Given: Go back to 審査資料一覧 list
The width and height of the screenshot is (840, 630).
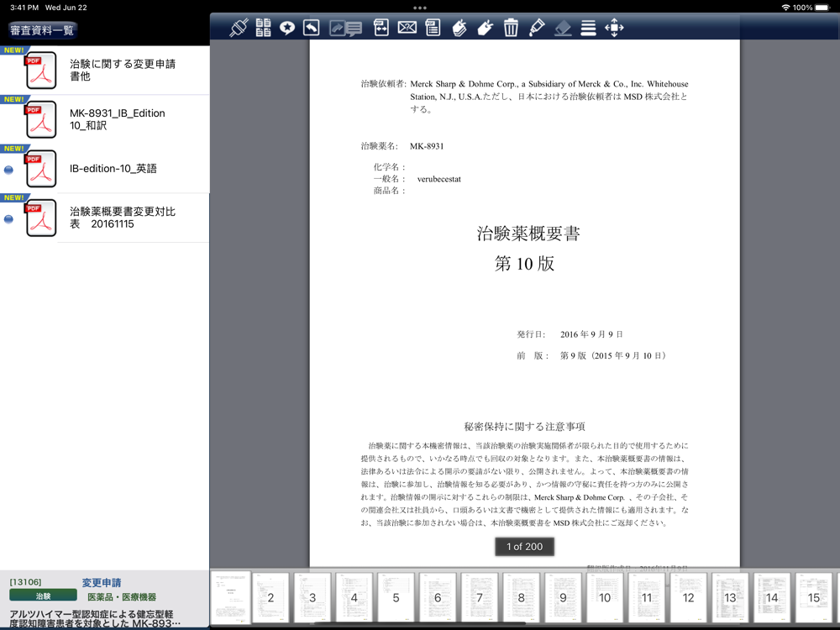Looking at the screenshot, I should tap(42, 30).
